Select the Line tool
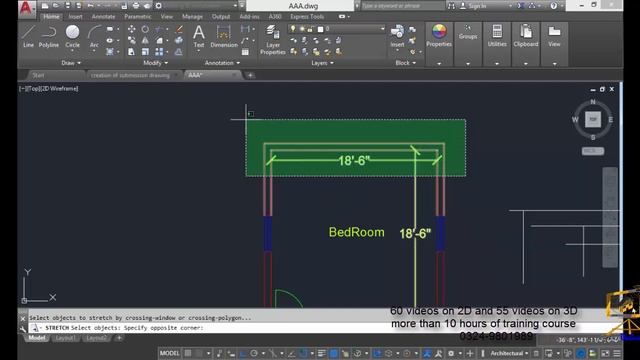The image size is (640, 360). [28, 37]
